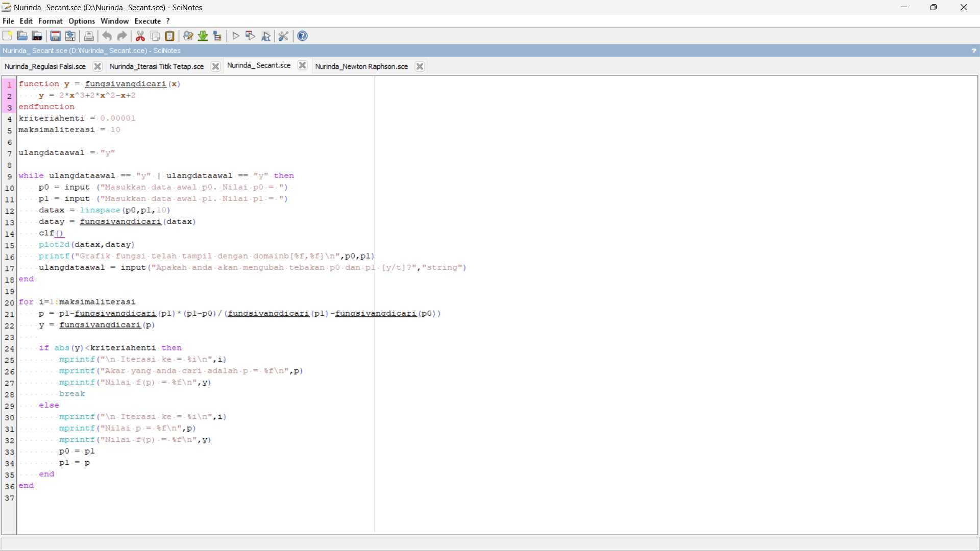Click 'printf' on the Grafik fungsi line
This screenshot has width=980, height=551.
tap(54, 256)
